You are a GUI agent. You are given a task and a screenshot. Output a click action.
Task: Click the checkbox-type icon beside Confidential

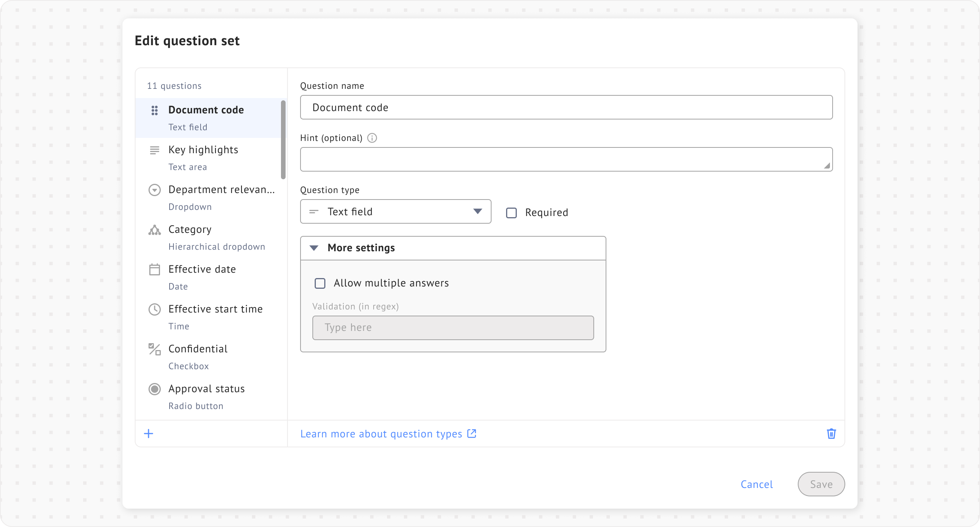(154, 349)
